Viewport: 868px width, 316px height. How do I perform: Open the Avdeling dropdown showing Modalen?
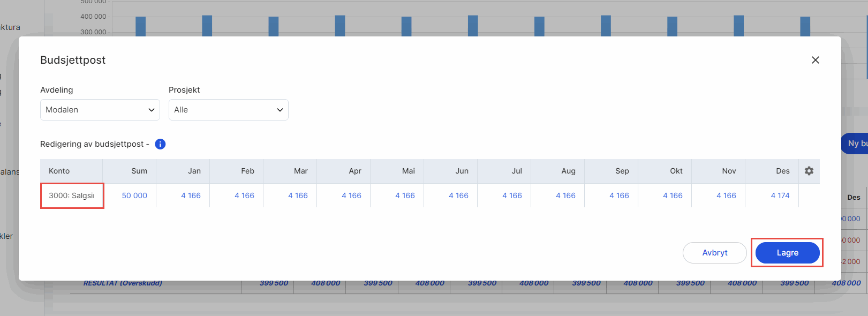tap(100, 110)
